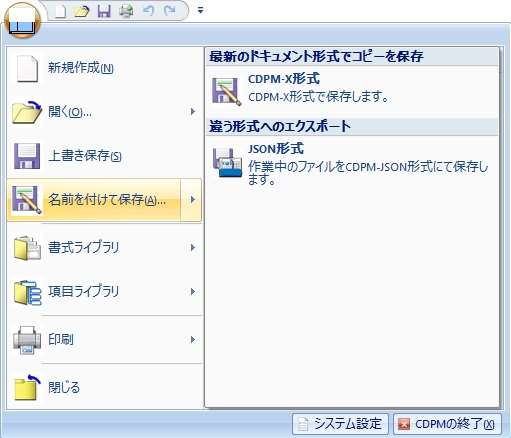The height and width of the screenshot is (438, 511).
Task: Expand the 印刷 submenu arrow
Action: tap(192, 340)
